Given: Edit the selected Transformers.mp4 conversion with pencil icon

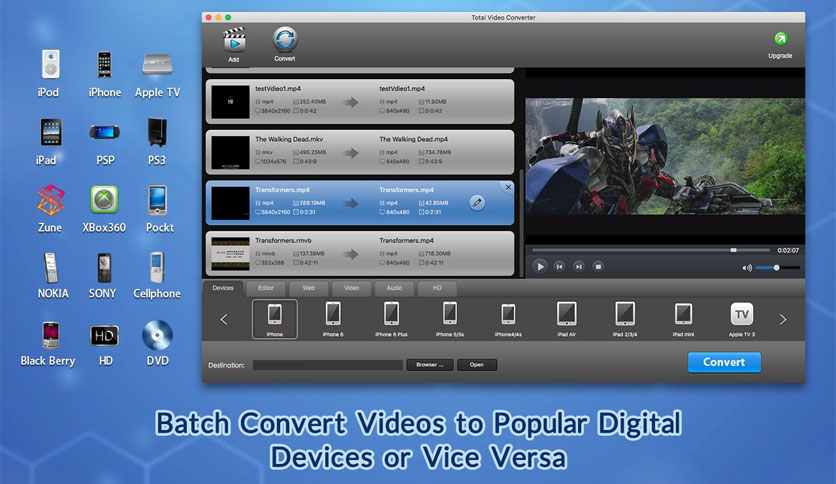Looking at the screenshot, I should pyautogui.click(x=477, y=203).
